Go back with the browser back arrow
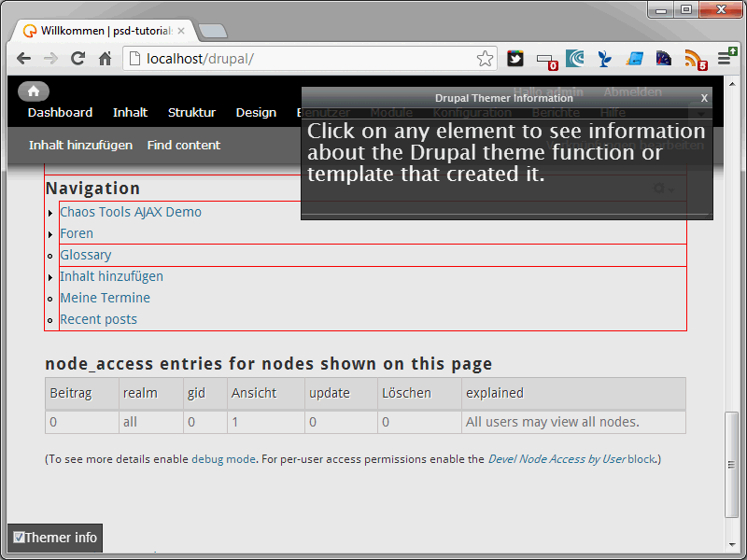The image size is (747, 560). click(23, 59)
